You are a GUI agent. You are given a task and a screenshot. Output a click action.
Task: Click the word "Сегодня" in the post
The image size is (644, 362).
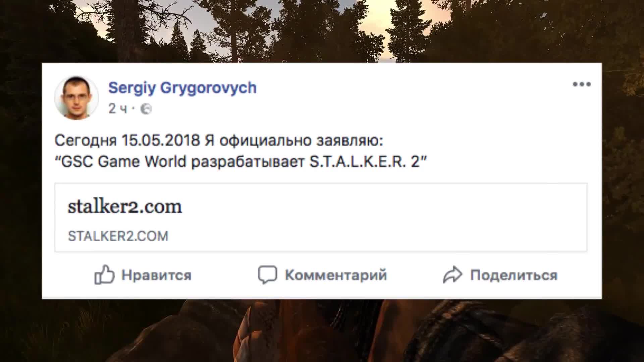point(86,140)
